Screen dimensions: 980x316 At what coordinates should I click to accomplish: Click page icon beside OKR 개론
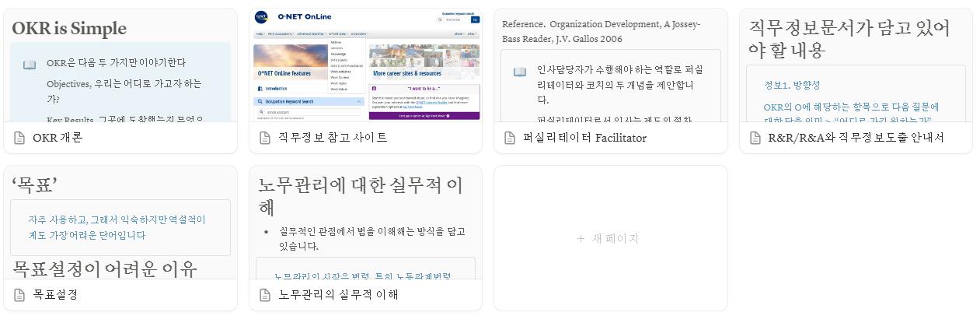pos(19,138)
